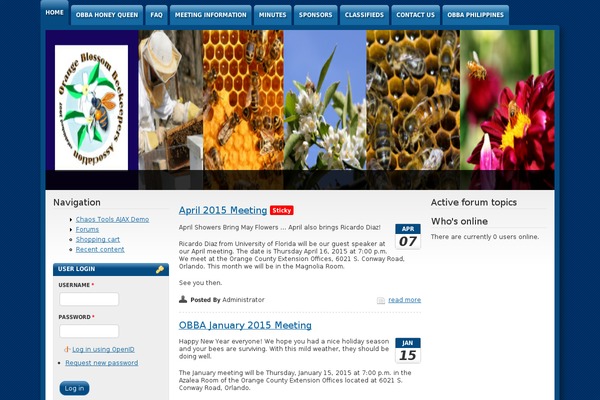
Task: Focus the Password input field
Action: (89, 331)
